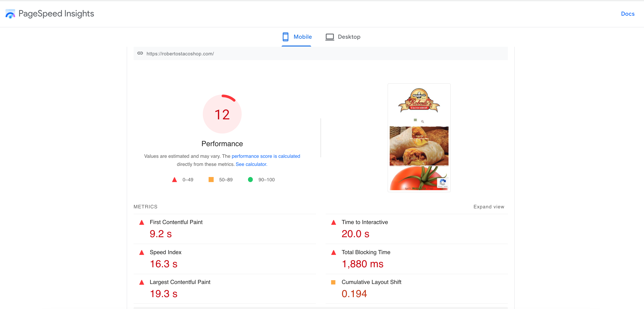Screen dimensions: 644x309
Task: Switch to the Desktop tab
Action: click(349, 37)
